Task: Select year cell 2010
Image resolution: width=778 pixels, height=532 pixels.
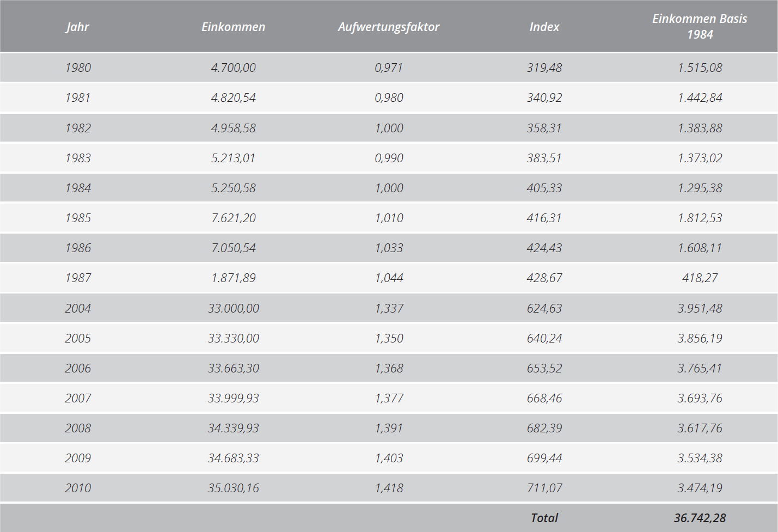Action: [x=78, y=488]
